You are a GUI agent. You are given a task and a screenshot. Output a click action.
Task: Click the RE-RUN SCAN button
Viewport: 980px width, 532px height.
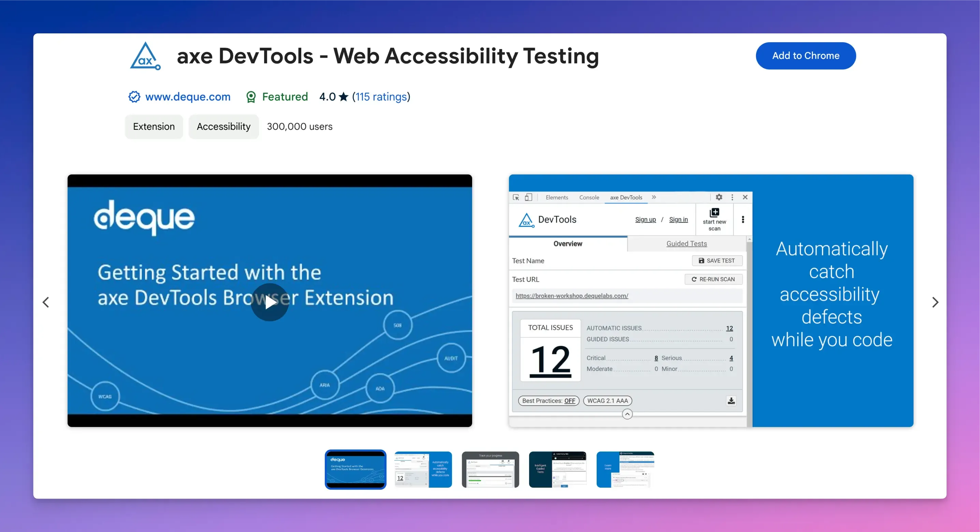[713, 279]
